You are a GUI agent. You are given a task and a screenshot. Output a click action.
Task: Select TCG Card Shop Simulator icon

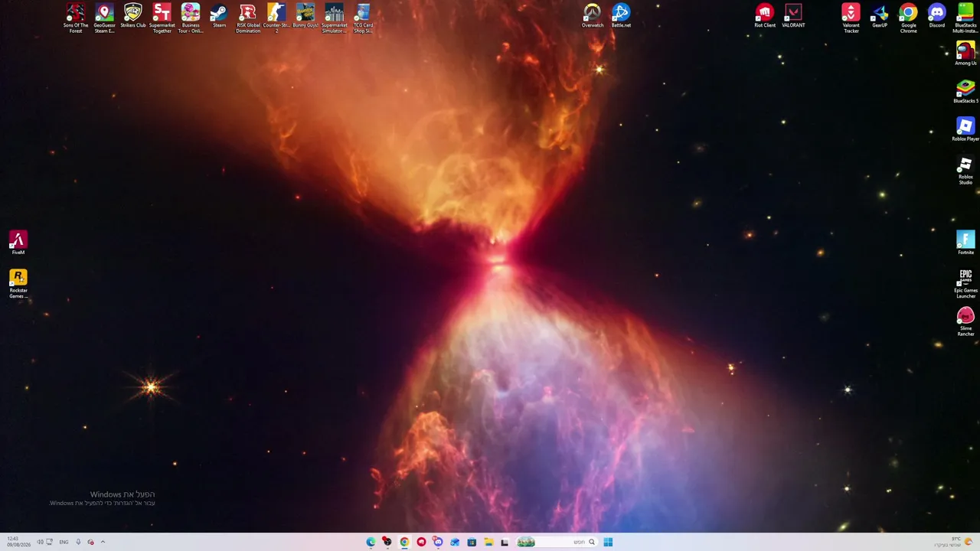[363, 18]
